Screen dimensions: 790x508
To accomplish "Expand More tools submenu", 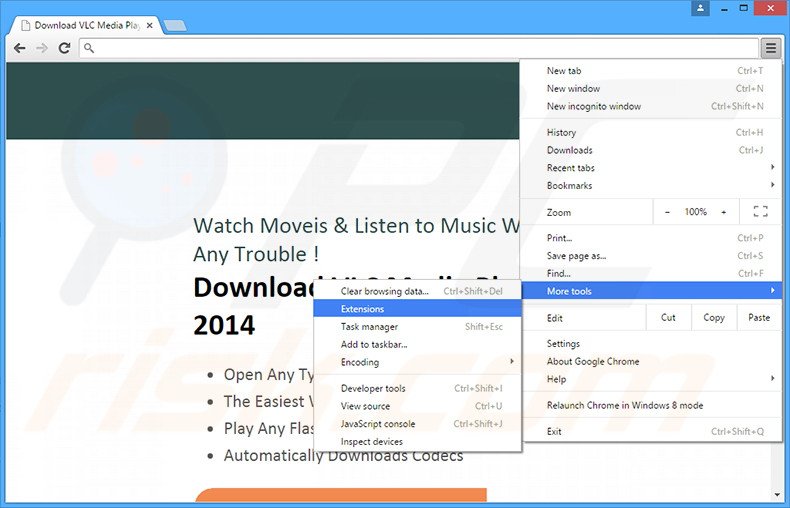I will (650, 291).
